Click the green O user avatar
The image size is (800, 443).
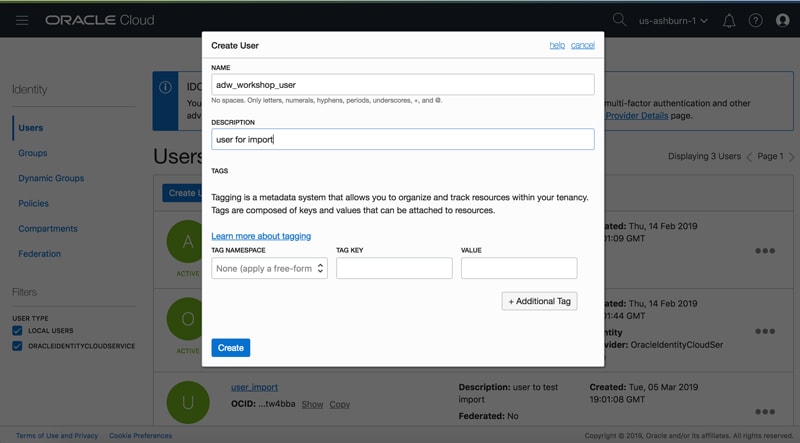tap(187, 319)
